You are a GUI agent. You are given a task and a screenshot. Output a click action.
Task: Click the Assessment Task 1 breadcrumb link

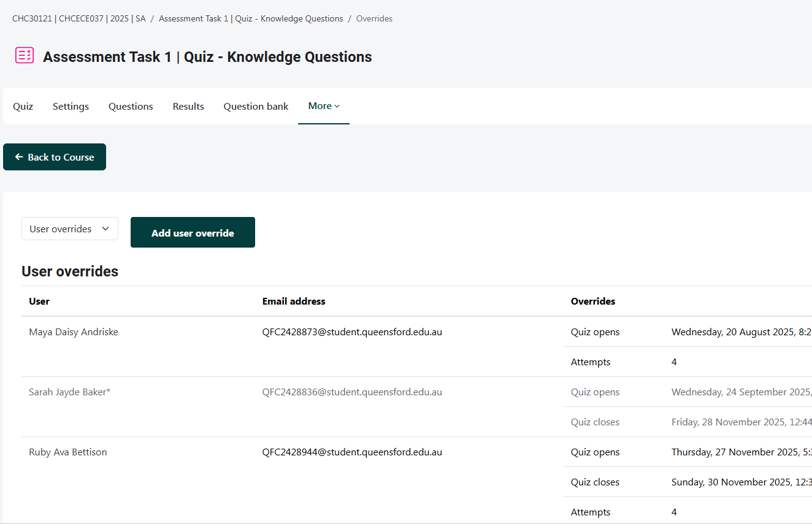[251, 18]
